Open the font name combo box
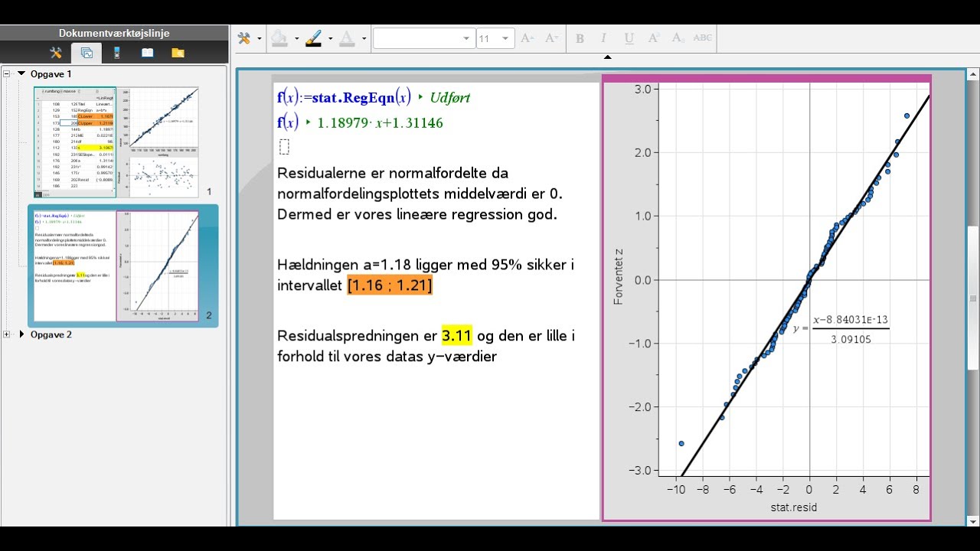This screenshot has height=551, width=980. pos(423,38)
